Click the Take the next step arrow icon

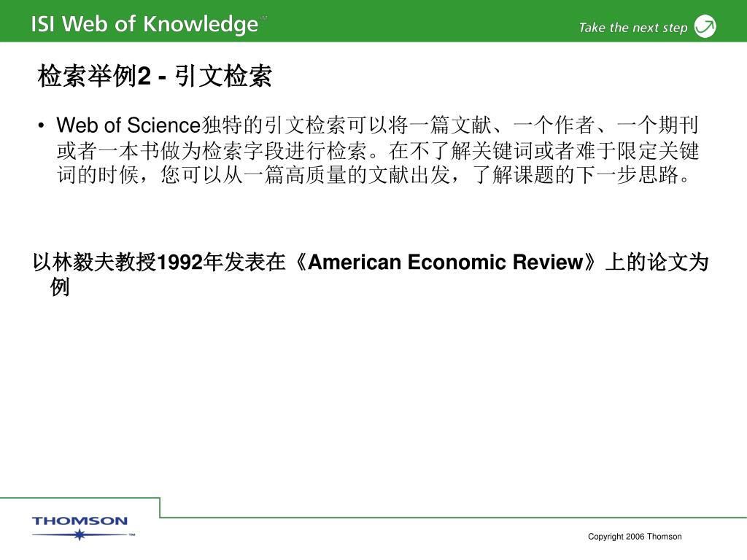[705, 26]
